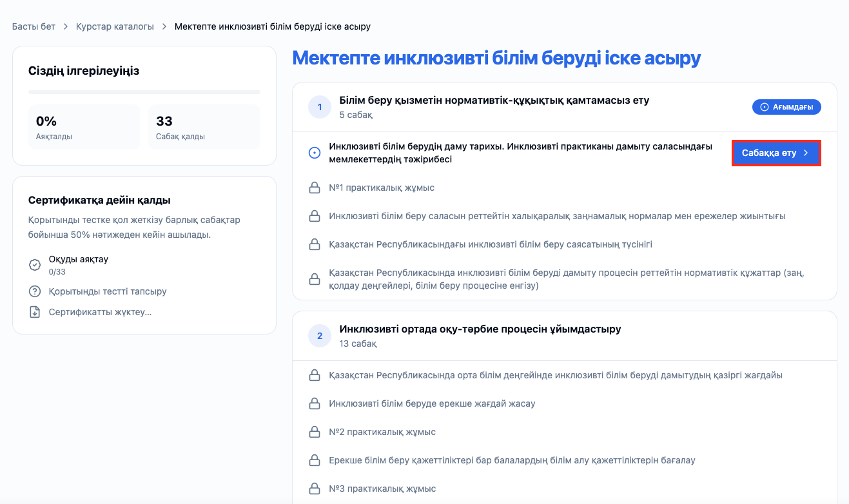The width and height of the screenshot is (849, 504).
Task: Go to Басты бет breadcrumb
Action: (x=34, y=26)
